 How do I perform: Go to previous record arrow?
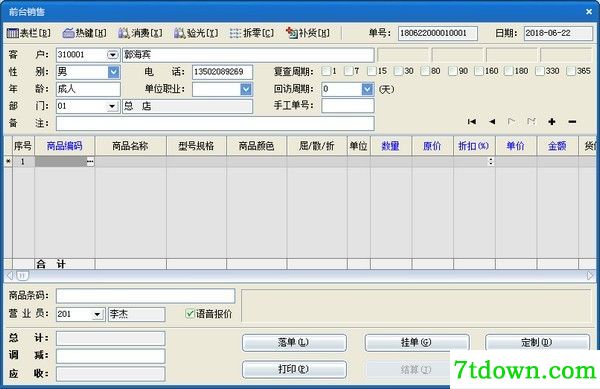tap(492, 122)
